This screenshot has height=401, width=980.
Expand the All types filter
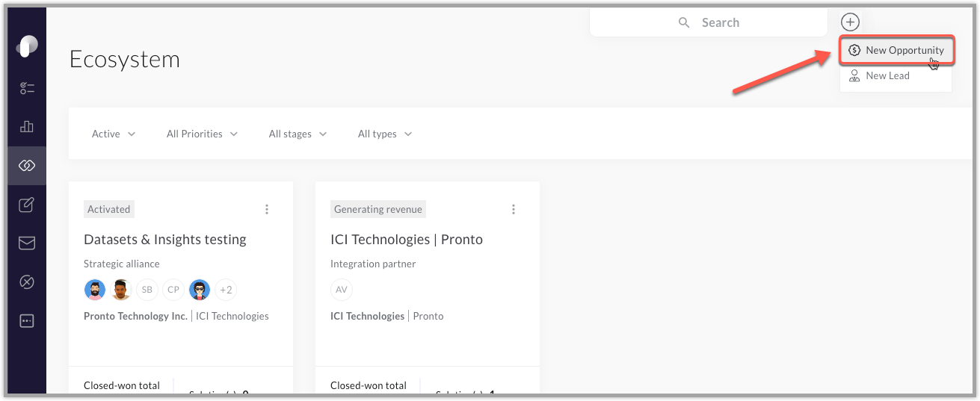(x=385, y=134)
